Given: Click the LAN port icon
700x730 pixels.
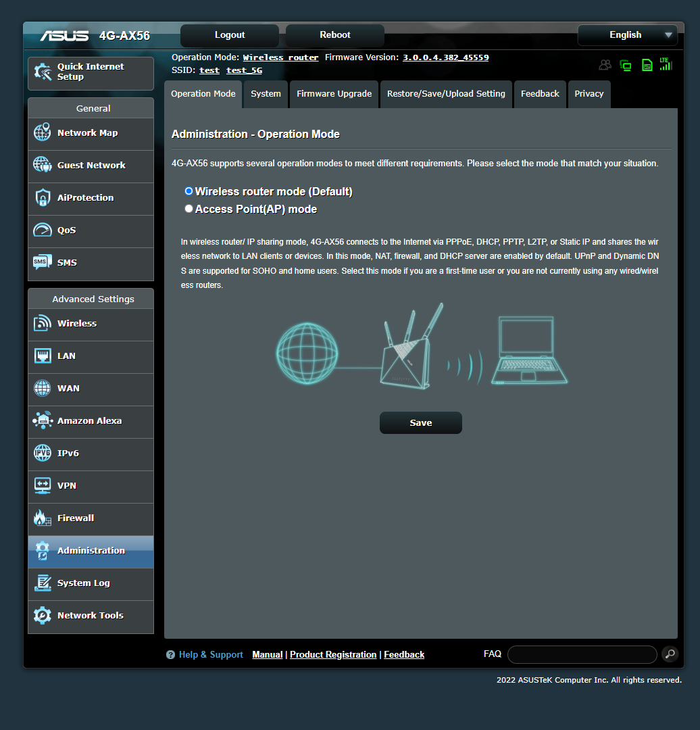Looking at the screenshot, I should [43, 356].
